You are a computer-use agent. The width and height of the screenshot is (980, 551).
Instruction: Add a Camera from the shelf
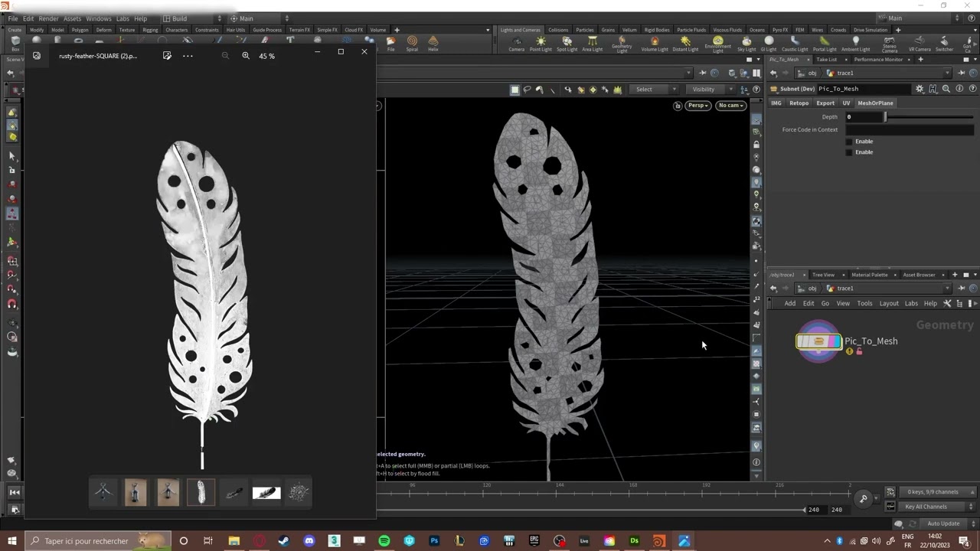[x=516, y=44]
